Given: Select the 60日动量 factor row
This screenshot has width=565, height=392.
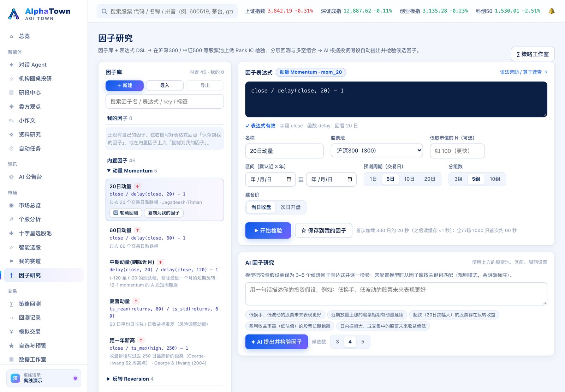Looking at the screenshot, I should pyautogui.click(x=165, y=238).
